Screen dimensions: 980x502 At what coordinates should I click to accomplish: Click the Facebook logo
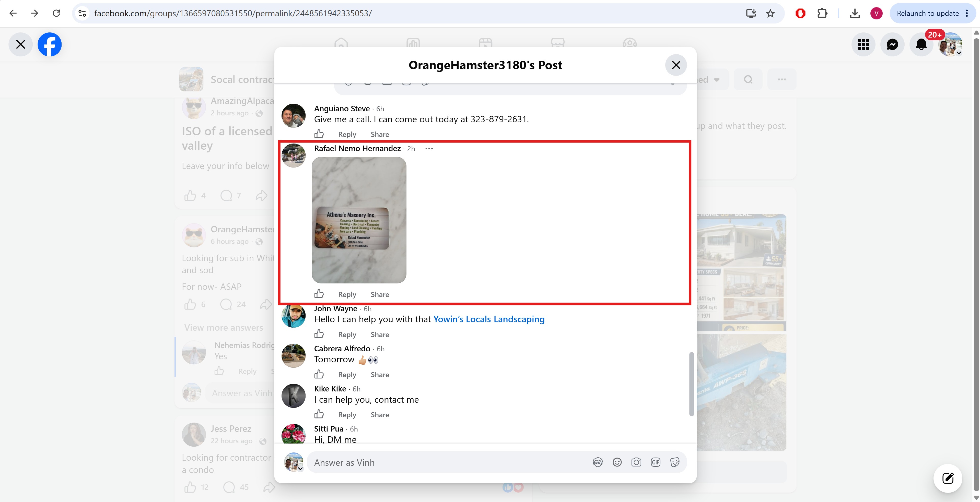point(50,44)
